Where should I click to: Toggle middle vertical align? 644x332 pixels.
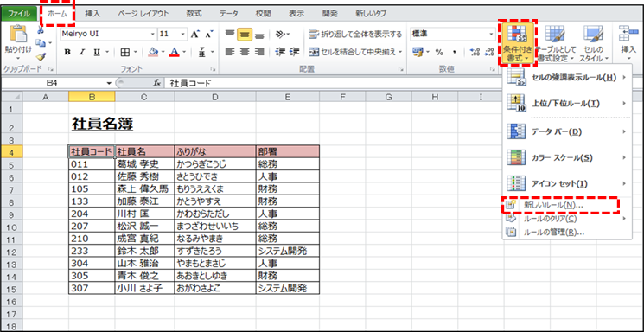point(245,35)
